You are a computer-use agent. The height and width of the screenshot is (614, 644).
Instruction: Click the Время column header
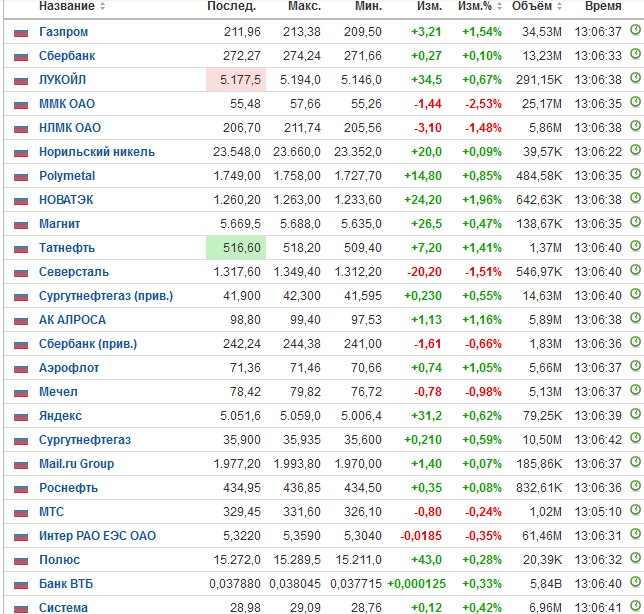tap(603, 6)
